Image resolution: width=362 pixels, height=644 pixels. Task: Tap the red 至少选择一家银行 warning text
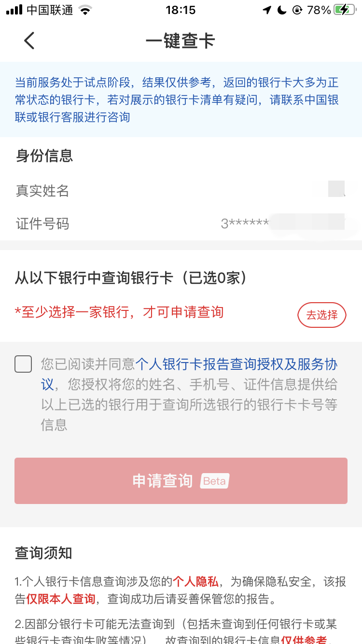click(119, 312)
